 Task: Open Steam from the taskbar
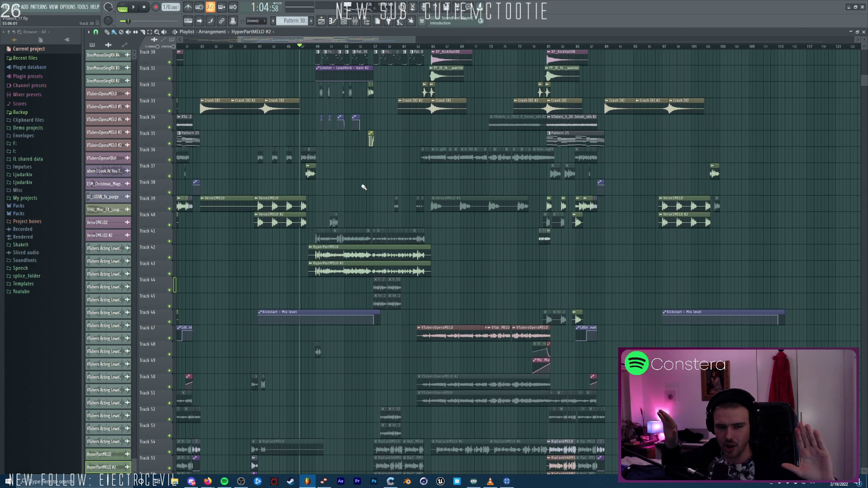coord(291,481)
